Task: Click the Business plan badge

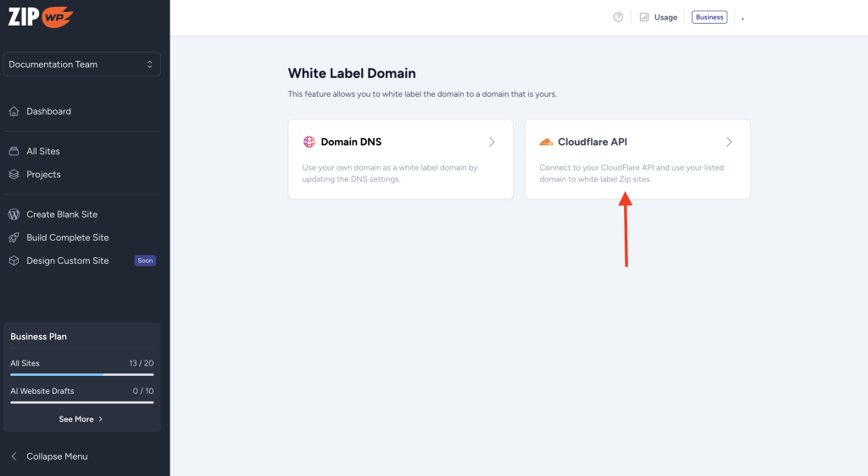Action: (709, 17)
